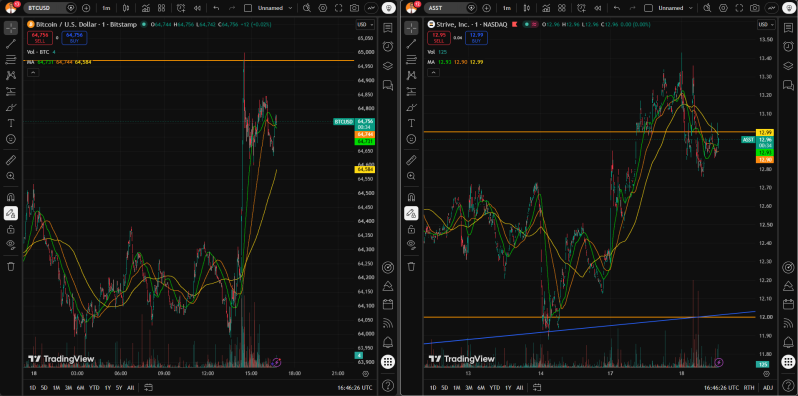Toggle ADJ adjustment button in ASST window

click(768, 387)
